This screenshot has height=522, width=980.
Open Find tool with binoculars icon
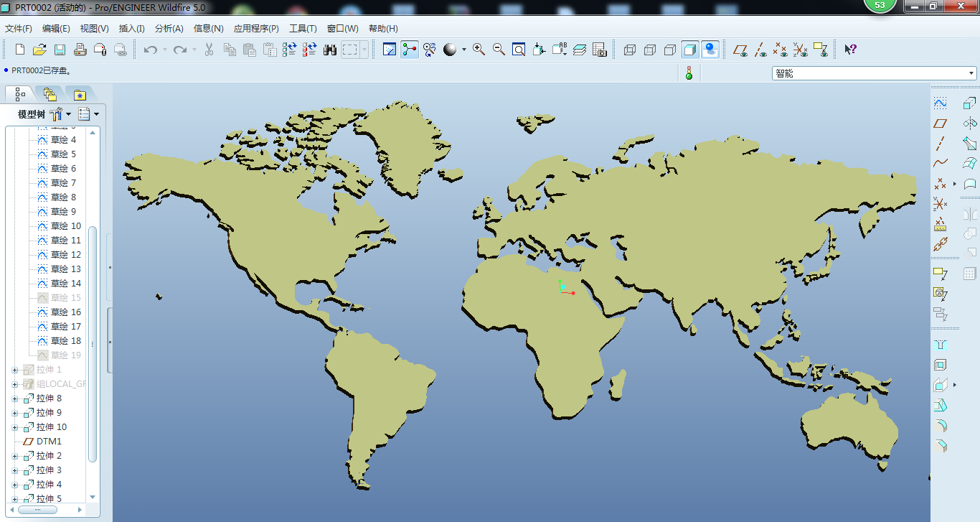coord(330,50)
